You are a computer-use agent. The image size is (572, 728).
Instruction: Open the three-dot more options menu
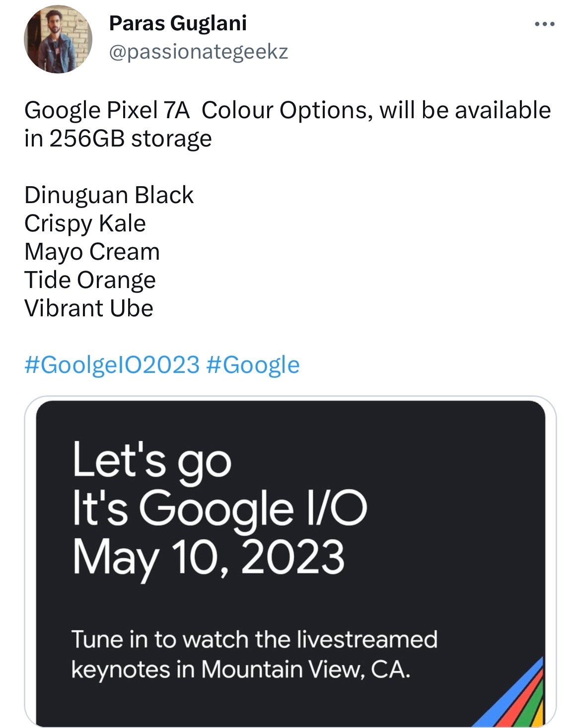[544, 24]
